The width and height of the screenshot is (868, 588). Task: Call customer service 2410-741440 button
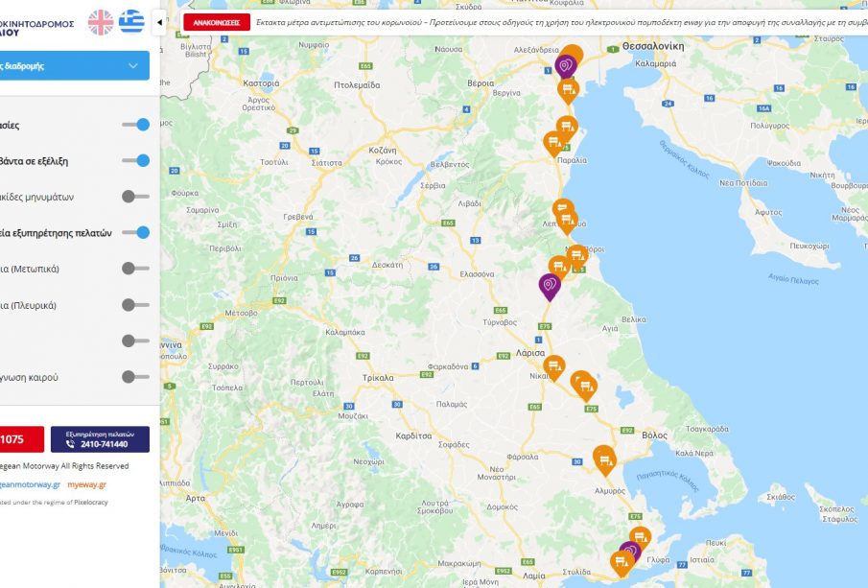tap(100, 439)
